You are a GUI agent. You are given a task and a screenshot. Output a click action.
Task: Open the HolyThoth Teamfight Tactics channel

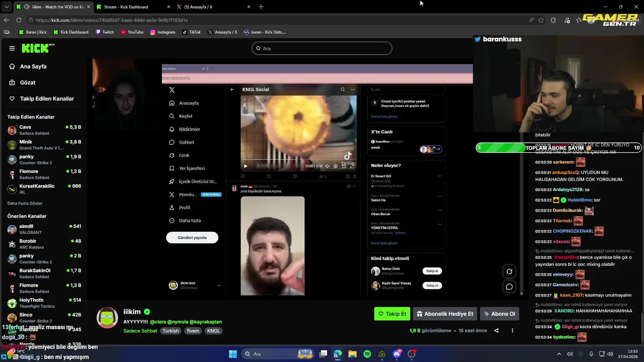(x=44, y=303)
